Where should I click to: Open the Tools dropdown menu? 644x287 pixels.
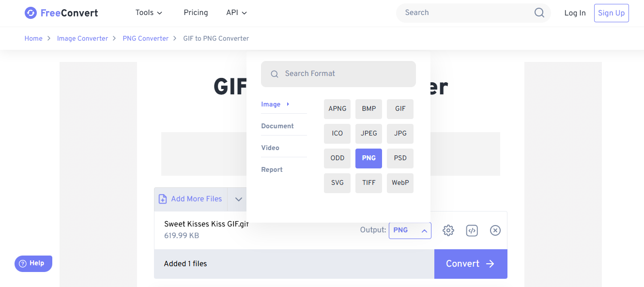pyautogui.click(x=149, y=13)
